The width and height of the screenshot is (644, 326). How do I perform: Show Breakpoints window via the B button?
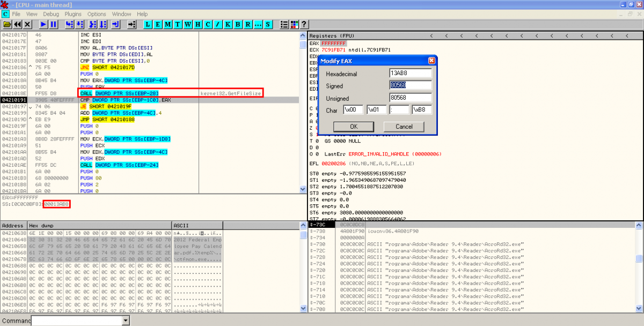[x=238, y=25]
